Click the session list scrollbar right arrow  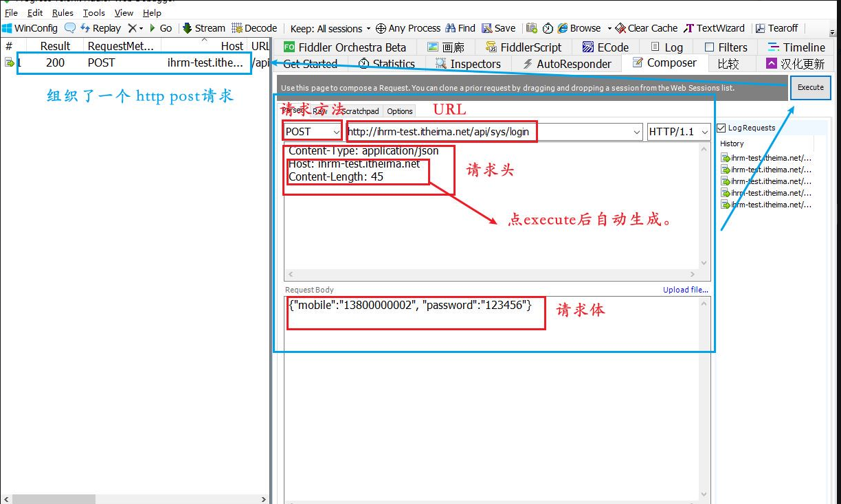click(x=264, y=499)
